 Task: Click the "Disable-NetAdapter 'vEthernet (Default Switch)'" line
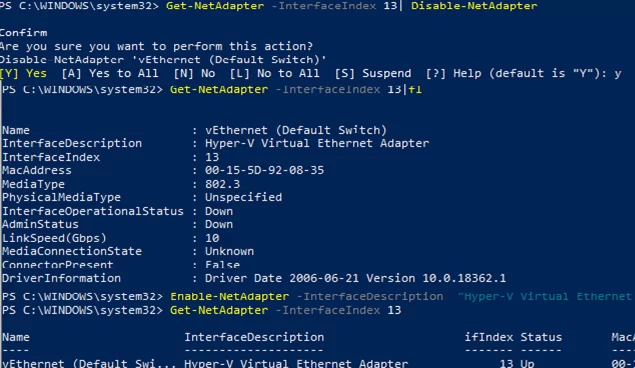(x=163, y=60)
